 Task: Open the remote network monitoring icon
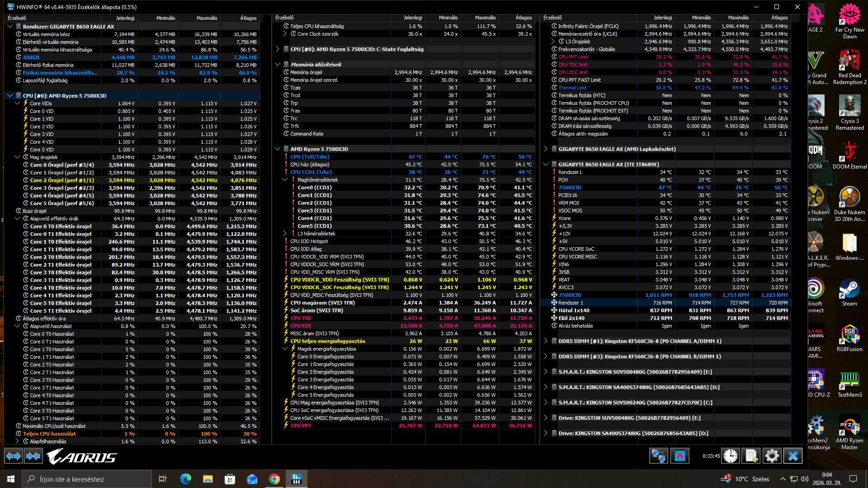[658, 456]
